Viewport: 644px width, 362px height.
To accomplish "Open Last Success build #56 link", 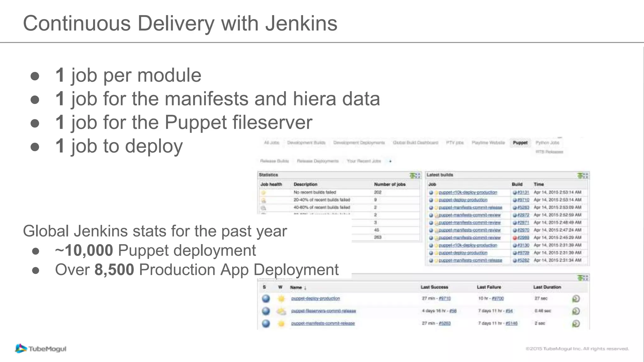I will pyautogui.click(x=453, y=311).
